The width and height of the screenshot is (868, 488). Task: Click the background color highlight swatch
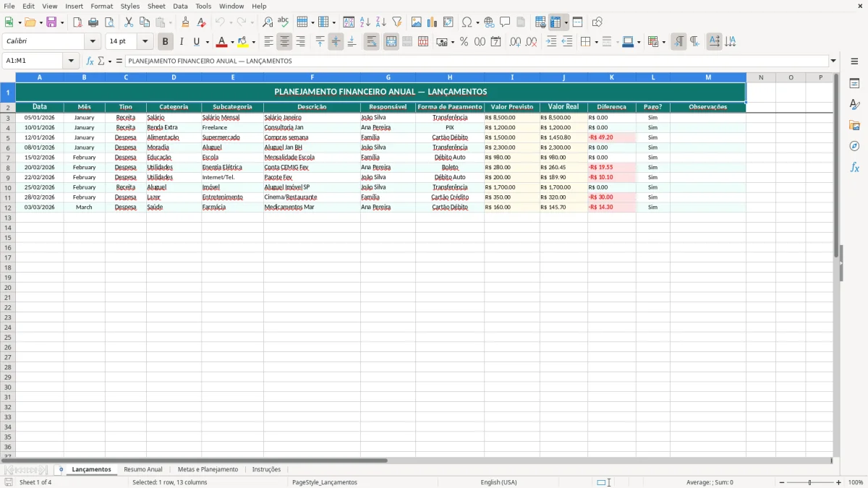tap(243, 42)
